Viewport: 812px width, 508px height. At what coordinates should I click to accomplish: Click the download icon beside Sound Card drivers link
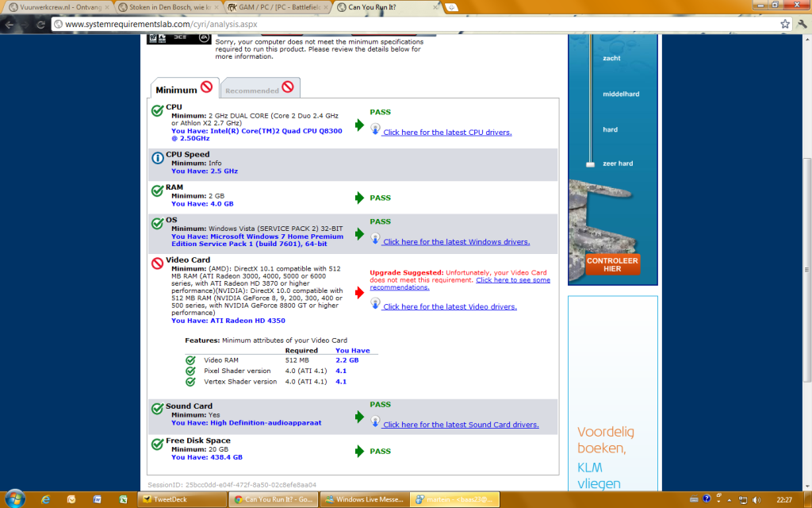pyautogui.click(x=375, y=421)
